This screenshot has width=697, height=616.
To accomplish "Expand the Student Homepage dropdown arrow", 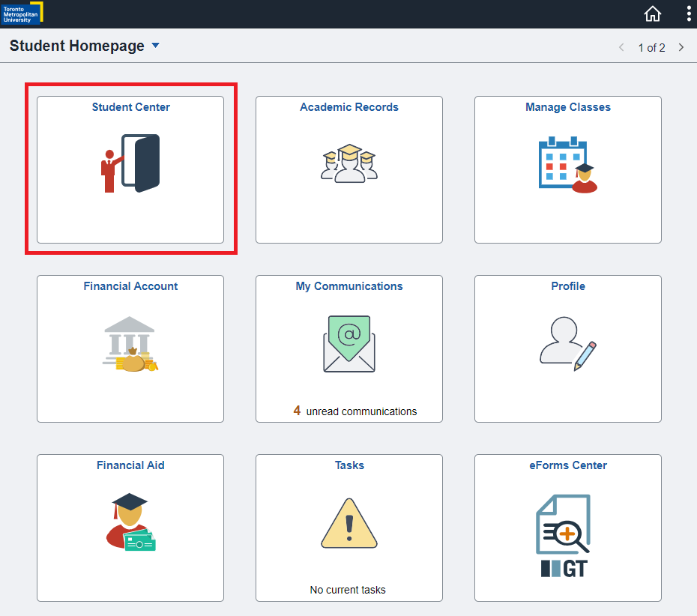I will pyautogui.click(x=156, y=46).
